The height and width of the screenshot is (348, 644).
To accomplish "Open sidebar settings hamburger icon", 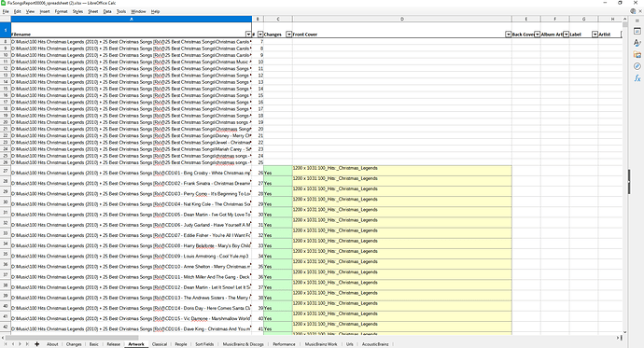I will 637,21.
